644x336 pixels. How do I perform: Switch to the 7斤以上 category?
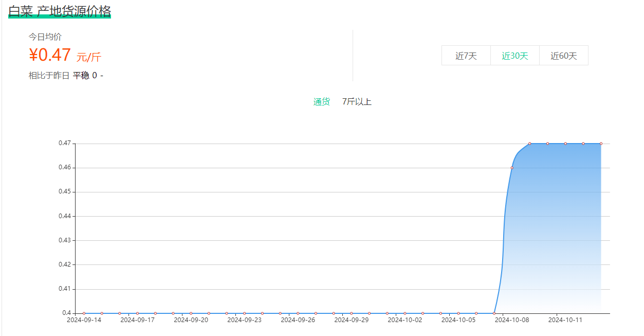point(357,102)
